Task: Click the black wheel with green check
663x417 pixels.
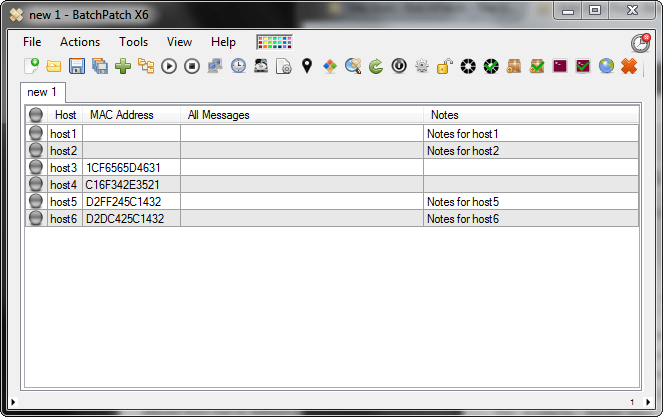Action: [x=491, y=66]
